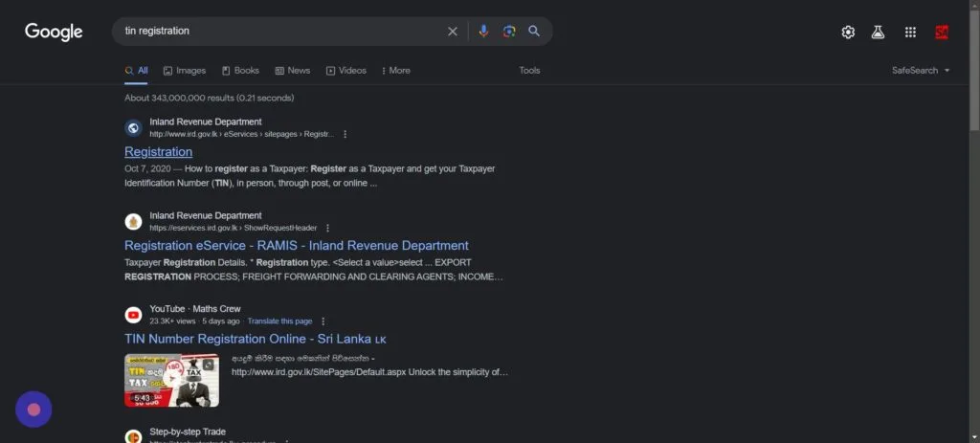Screen dimensions: 980x443
Task: Click the Google logo
Action: [54, 32]
